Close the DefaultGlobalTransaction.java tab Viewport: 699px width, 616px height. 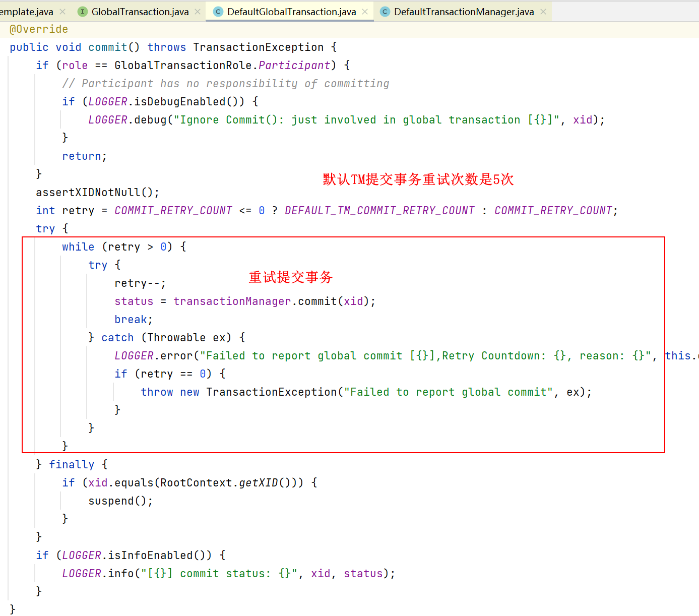(x=365, y=12)
